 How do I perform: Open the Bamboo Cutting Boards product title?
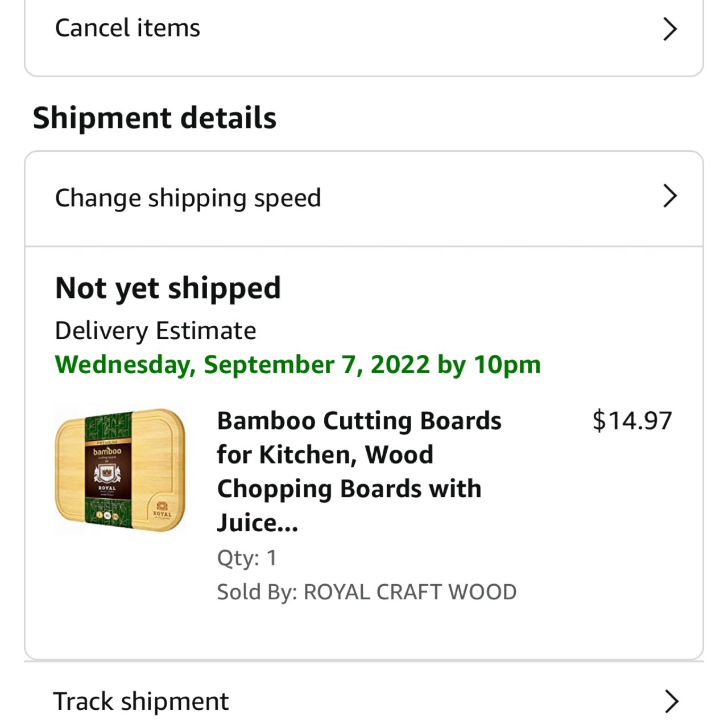point(359,455)
